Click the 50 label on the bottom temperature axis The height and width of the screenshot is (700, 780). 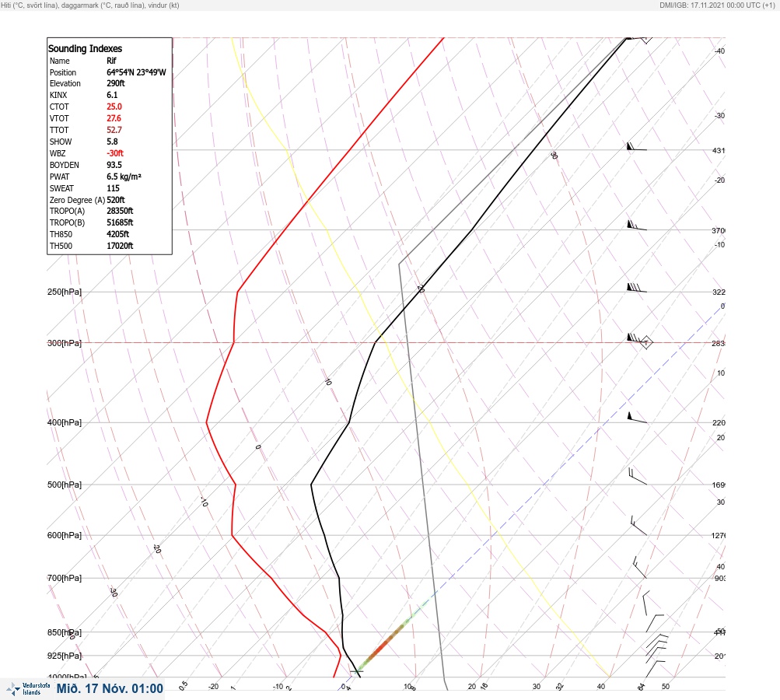click(666, 687)
